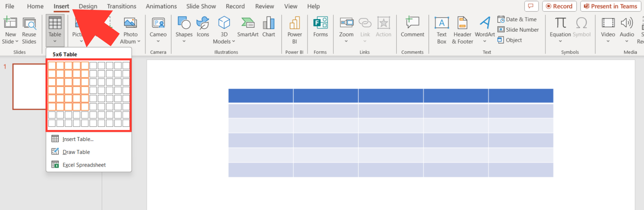Select slide 1 thumbnail

[x=29, y=86]
